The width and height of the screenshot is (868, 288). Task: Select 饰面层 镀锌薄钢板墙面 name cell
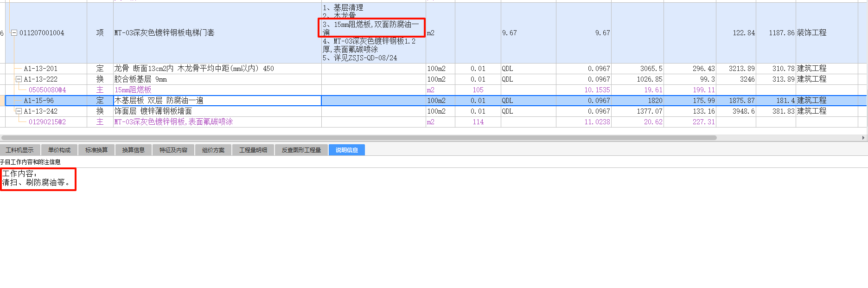(x=217, y=111)
